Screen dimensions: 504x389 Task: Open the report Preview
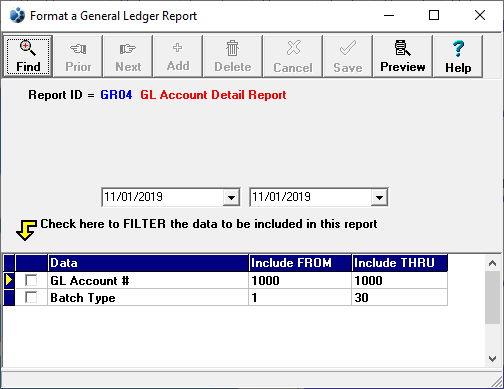click(403, 56)
